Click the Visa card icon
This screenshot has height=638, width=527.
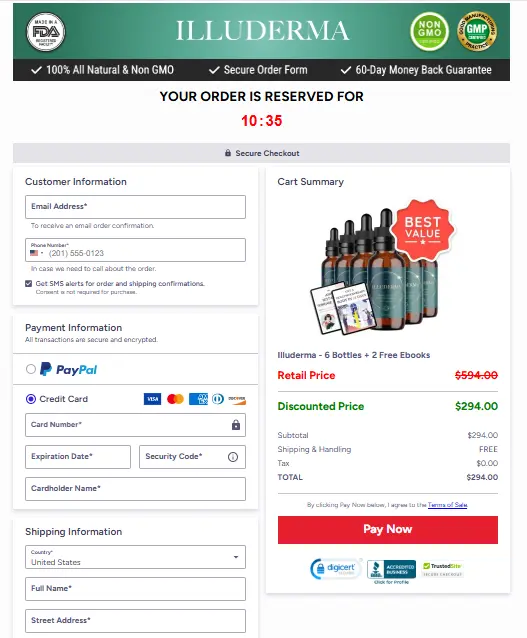(x=153, y=399)
